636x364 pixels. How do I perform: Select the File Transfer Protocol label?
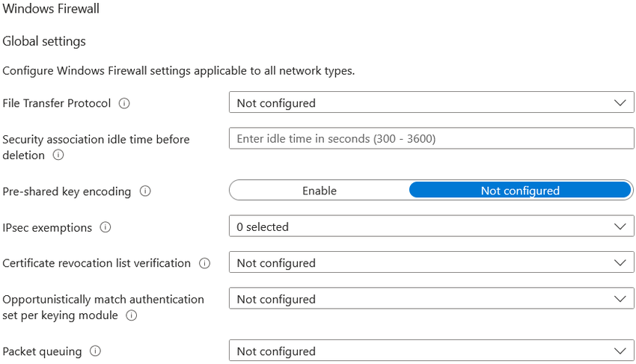(x=56, y=103)
